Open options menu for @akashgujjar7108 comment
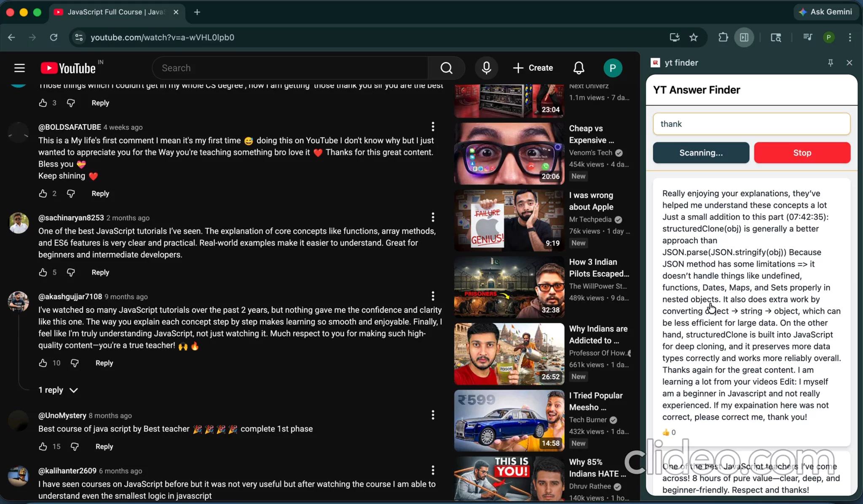Viewport: 863px width, 504px height. tap(433, 296)
